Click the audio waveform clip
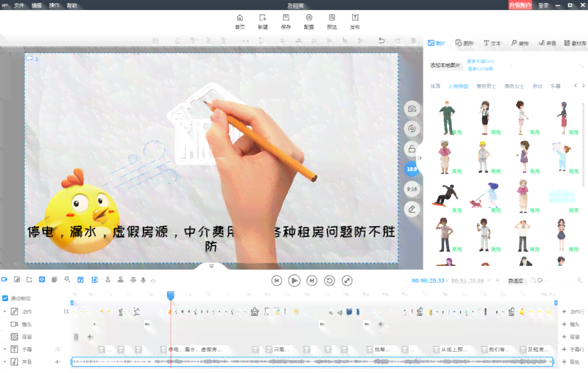 pos(312,362)
